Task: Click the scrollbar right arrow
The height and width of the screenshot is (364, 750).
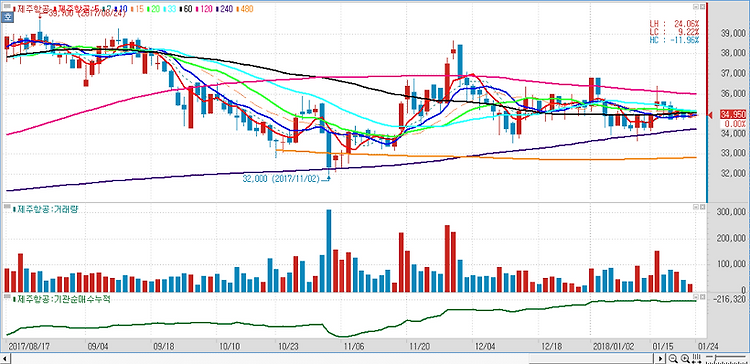Action: click(661, 358)
